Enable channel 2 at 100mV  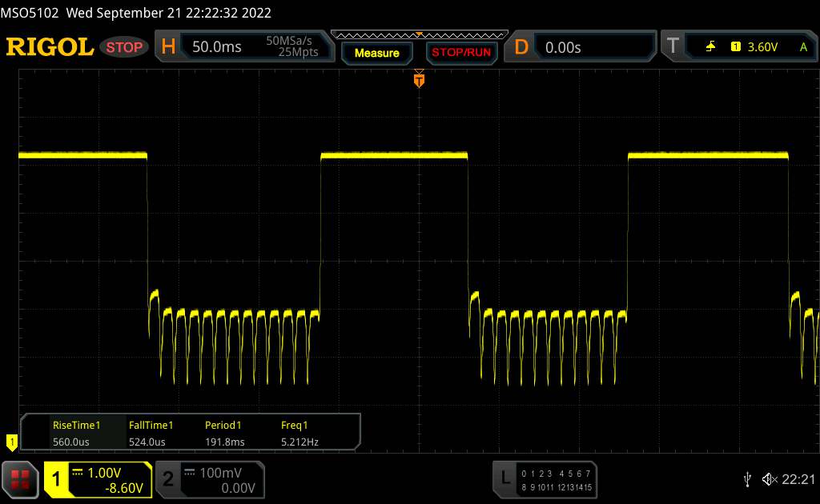208,478
